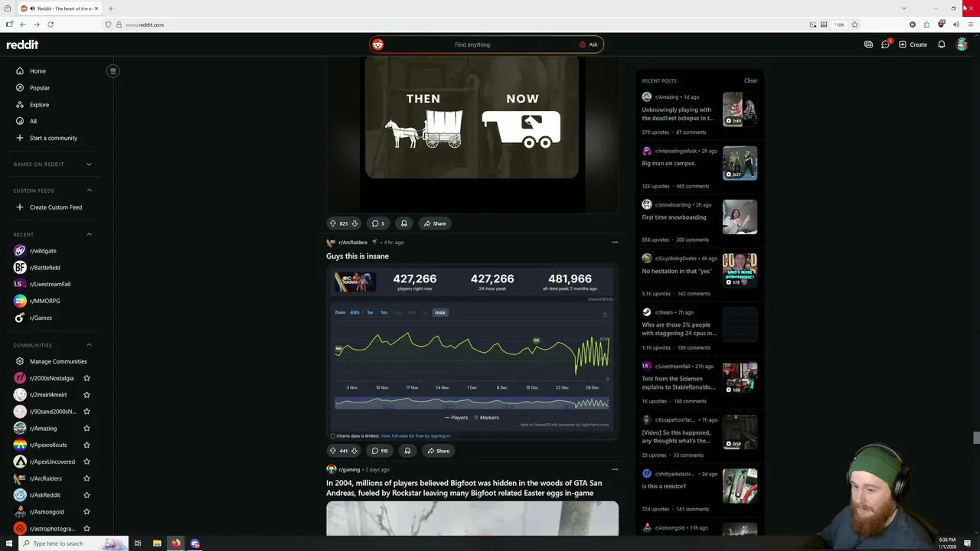Image resolution: width=980 pixels, height=551 pixels.
Task: Reload the page with refresh icon
Action: click(x=51, y=24)
